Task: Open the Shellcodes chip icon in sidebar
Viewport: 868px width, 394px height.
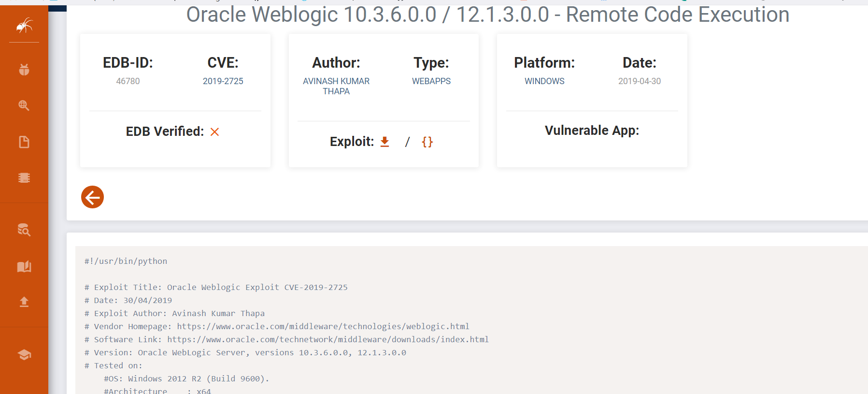Action: 24,178
